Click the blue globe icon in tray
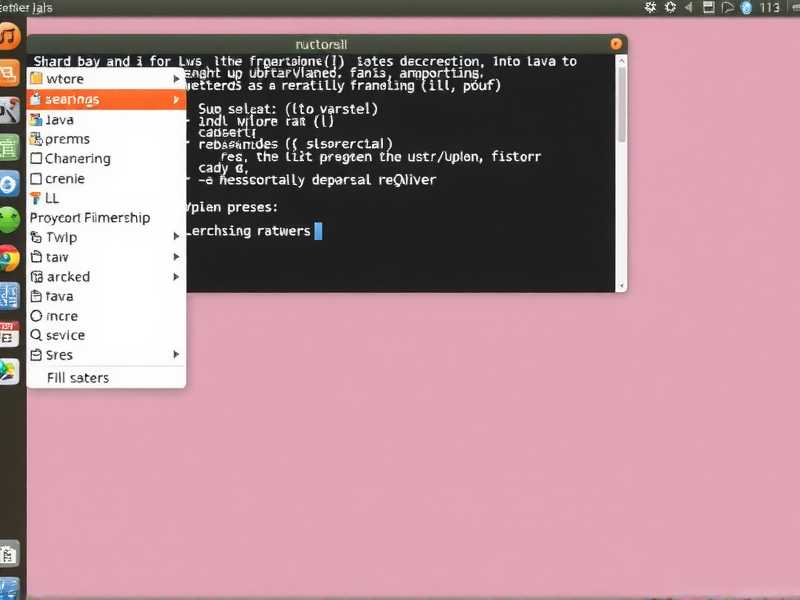This screenshot has width=800, height=600. point(745,8)
